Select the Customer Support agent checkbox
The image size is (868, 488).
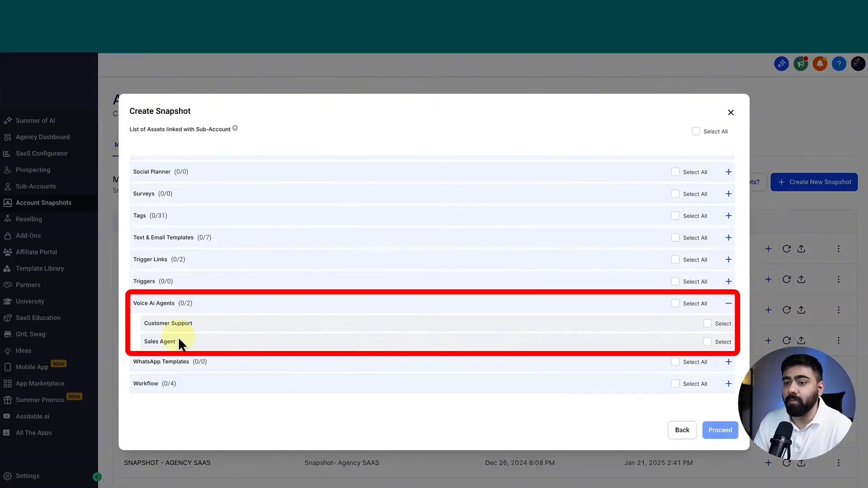point(707,324)
